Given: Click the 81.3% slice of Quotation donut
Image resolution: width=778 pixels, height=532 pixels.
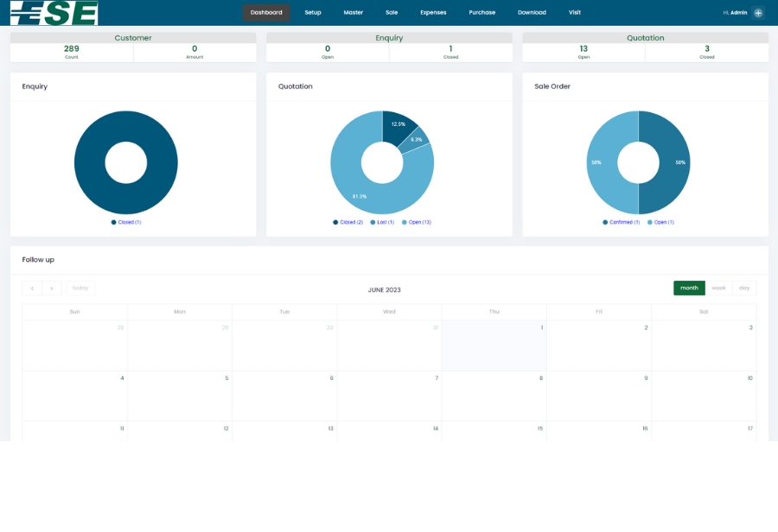Looking at the screenshot, I should click(360, 196).
